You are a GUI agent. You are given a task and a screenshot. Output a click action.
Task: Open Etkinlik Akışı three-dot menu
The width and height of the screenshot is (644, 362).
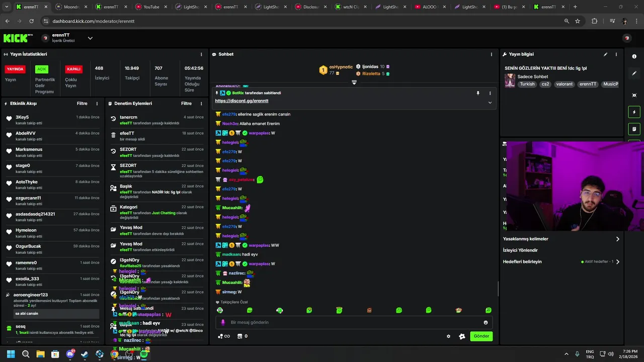click(97, 104)
